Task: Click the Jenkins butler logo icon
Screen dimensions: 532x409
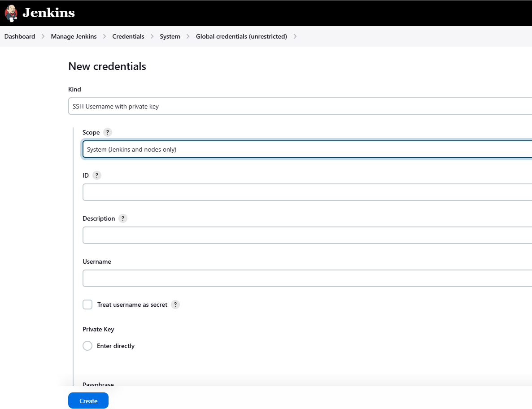Action: click(x=11, y=13)
